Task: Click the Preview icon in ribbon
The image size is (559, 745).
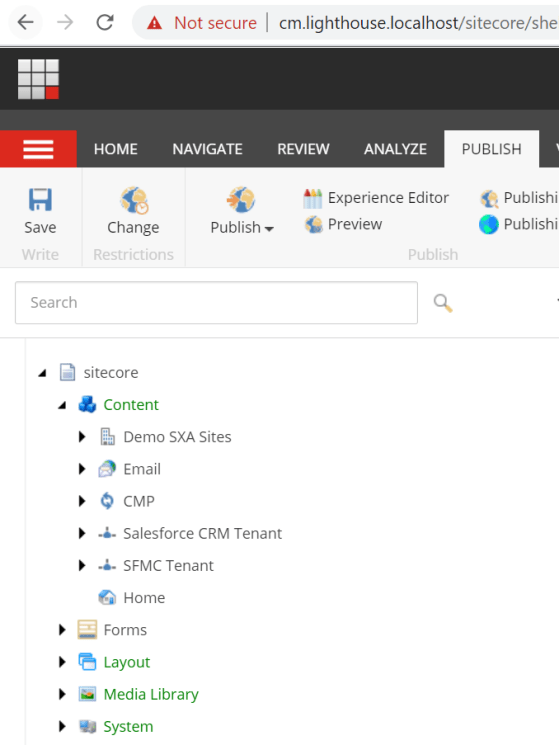Action: pyautogui.click(x=313, y=224)
